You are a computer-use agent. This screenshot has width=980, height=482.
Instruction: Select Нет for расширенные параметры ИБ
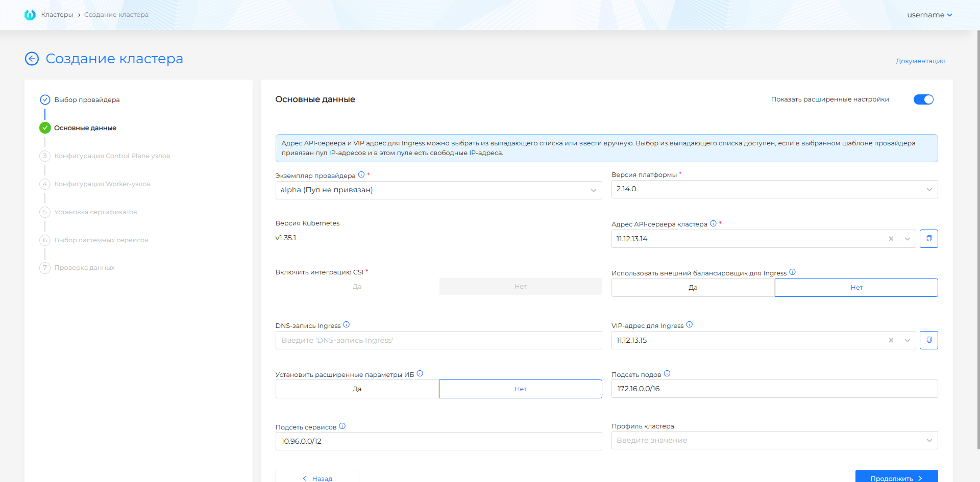click(x=520, y=389)
